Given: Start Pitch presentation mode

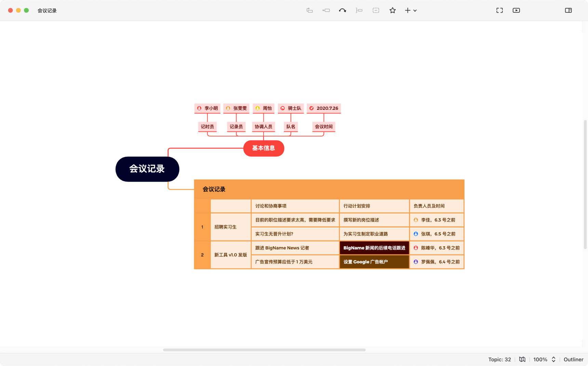Looking at the screenshot, I should [x=516, y=11].
